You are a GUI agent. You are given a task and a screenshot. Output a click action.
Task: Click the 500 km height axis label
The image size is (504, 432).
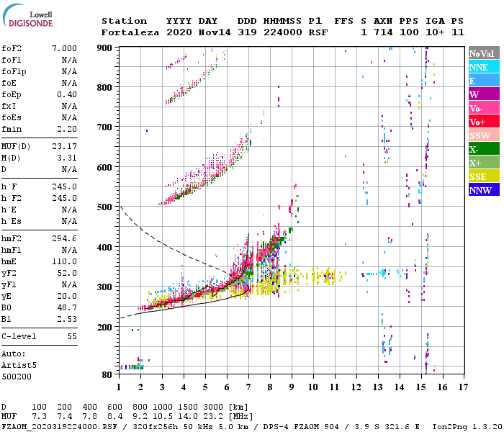click(104, 207)
